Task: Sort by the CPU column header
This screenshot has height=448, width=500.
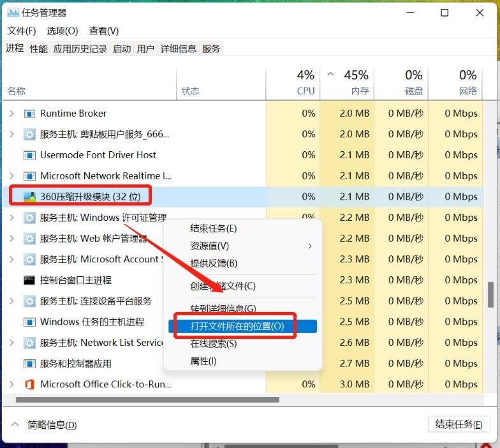Action: click(293, 84)
